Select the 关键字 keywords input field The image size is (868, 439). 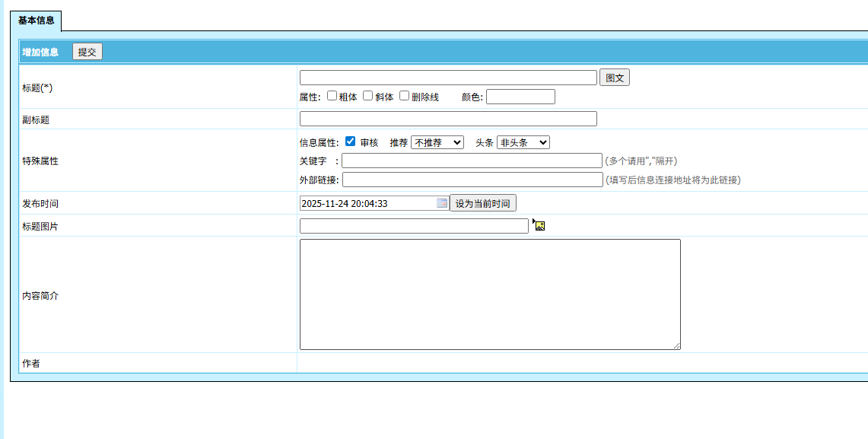click(472, 161)
